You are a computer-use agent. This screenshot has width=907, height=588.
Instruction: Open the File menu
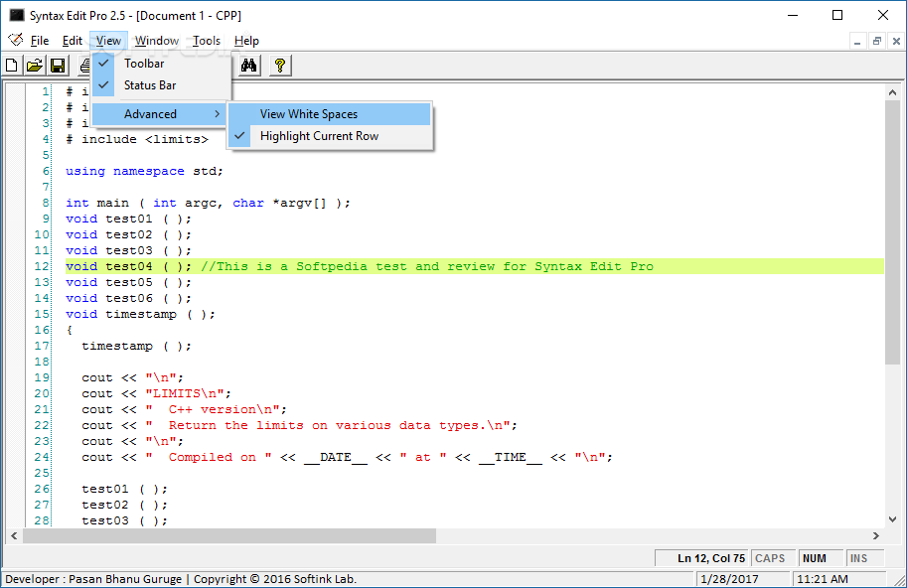point(40,41)
